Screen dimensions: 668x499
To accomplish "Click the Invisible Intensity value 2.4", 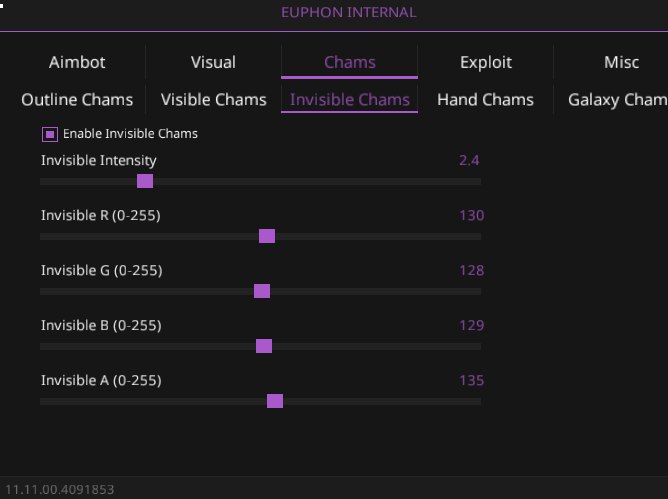I will pyautogui.click(x=470, y=160).
